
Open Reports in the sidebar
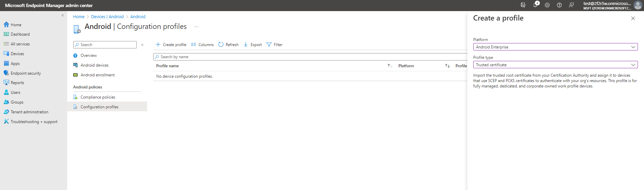[x=17, y=83]
